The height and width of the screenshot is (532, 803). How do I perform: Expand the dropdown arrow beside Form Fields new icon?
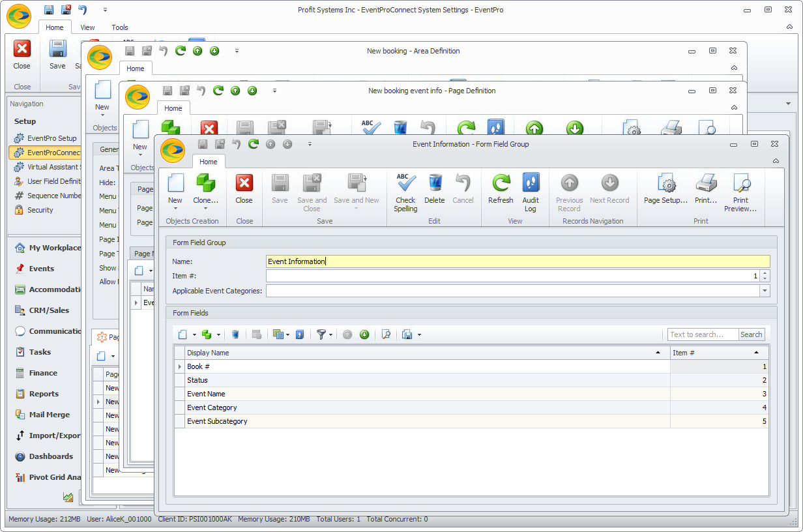point(194,335)
